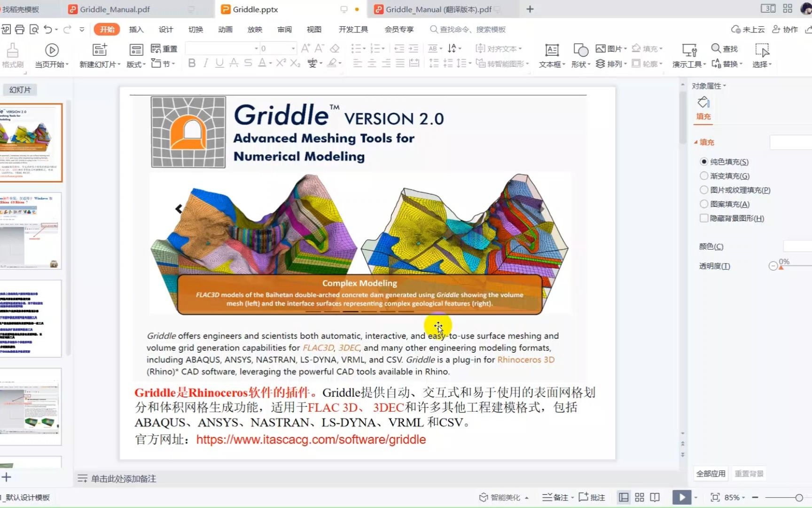Switch to Griddle_Manual.pdf document tab
The width and height of the screenshot is (812, 508).
click(x=115, y=9)
